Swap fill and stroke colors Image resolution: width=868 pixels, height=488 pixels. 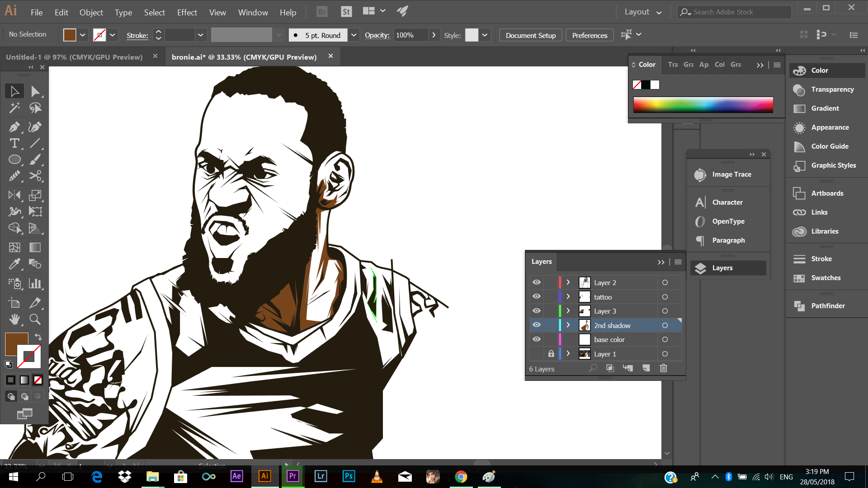click(38, 337)
